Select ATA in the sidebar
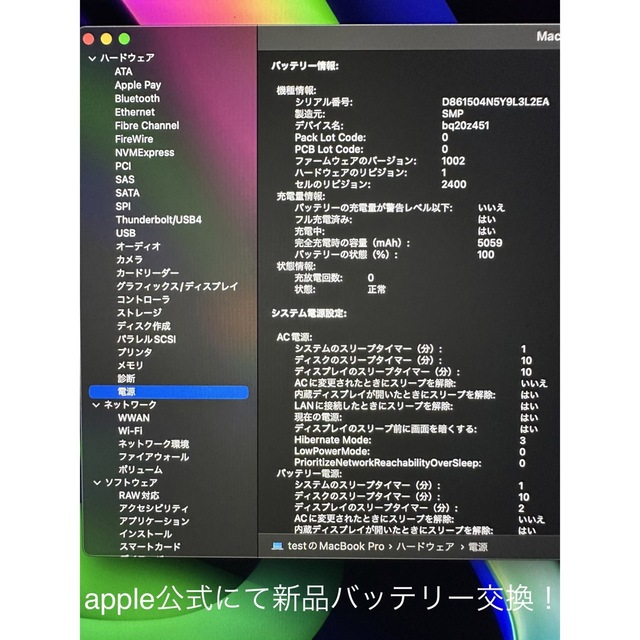Viewport: 640px width, 640px height. point(123,72)
